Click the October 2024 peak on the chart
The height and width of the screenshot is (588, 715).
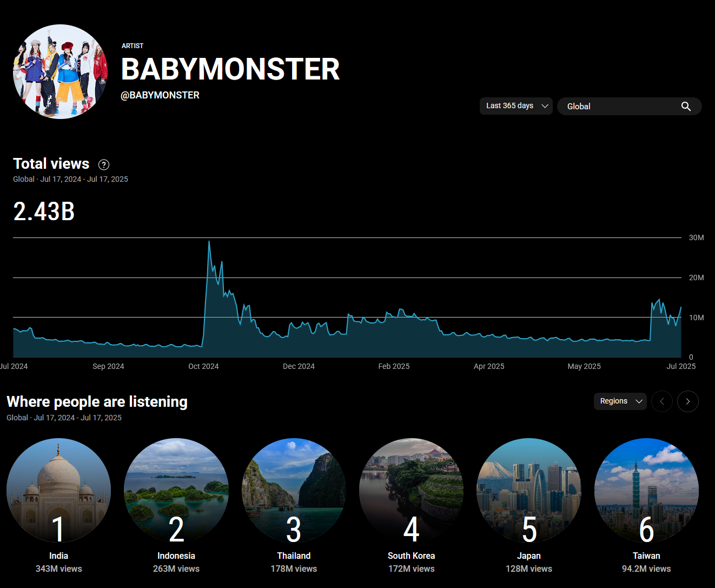coord(209,242)
